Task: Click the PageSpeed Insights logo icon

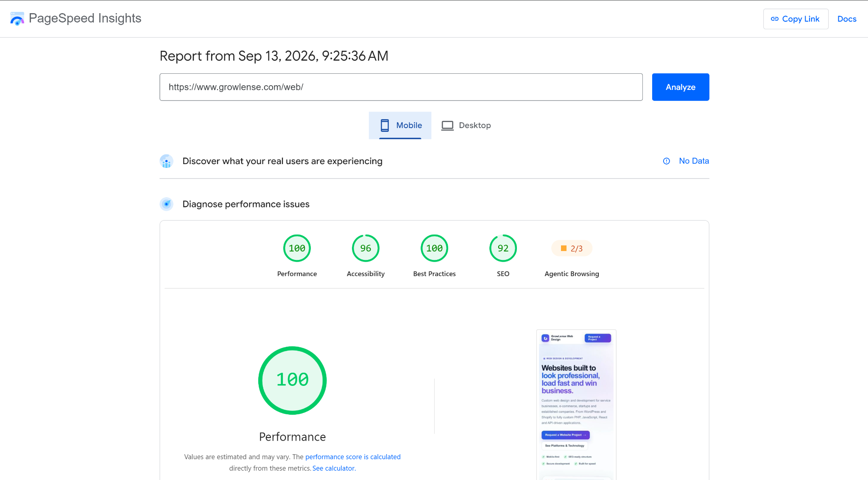Action: pyautogui.click(x=17, y=18)
